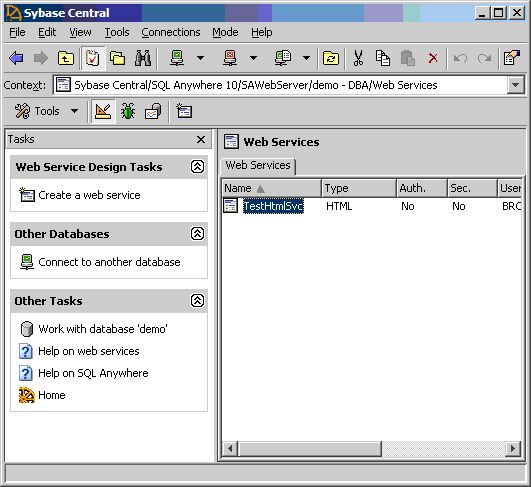Select the Web Services tab
531x487 pixels.
coord(258,166)
